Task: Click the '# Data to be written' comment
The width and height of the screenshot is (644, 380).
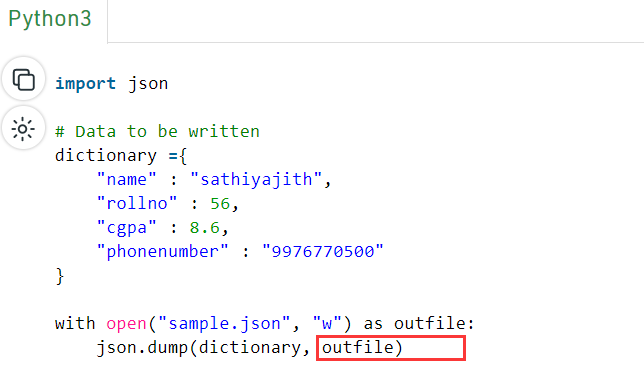Action: pyautogui.click(x=157, y=131)
